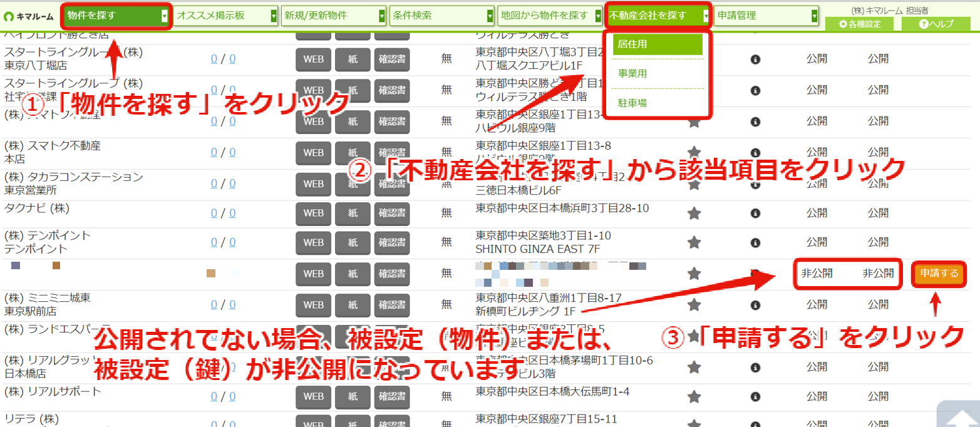Select 居住用 from the dropdown menu
980x427 pixels.
(658, 44)
